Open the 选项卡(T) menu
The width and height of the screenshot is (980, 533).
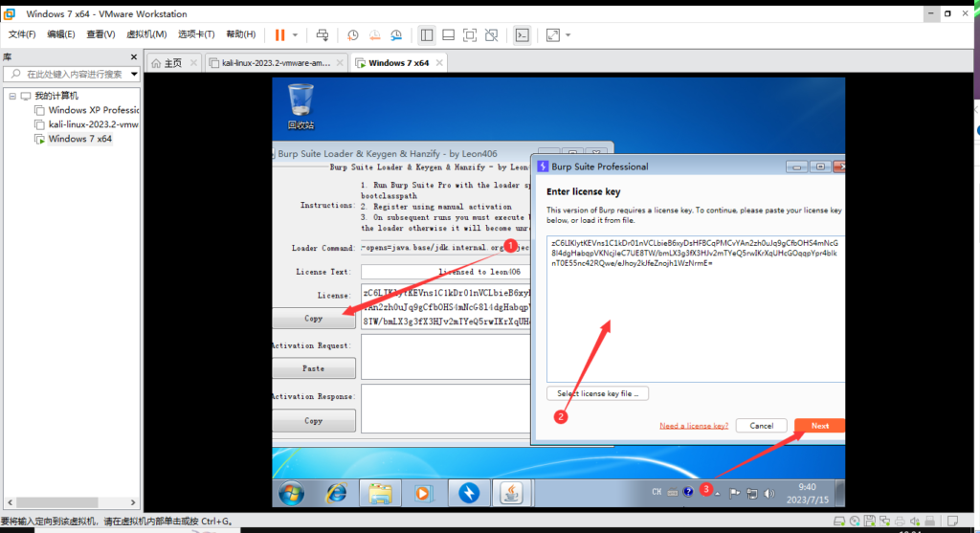(x=196, y=34)
